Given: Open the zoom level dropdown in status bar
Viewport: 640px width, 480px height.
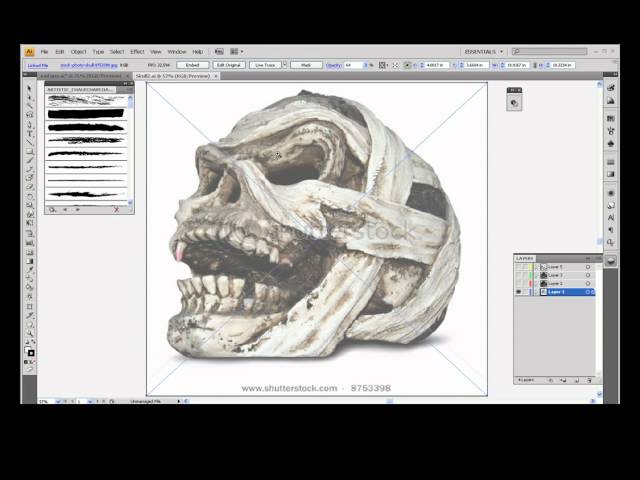Looking at the screenshot, I should pyautogui.click(x=58, y=402).
